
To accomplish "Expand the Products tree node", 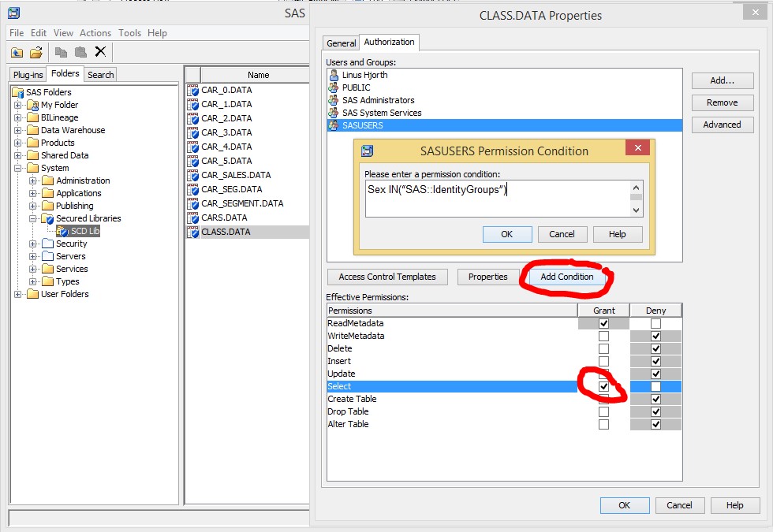I will click(17, 143).
